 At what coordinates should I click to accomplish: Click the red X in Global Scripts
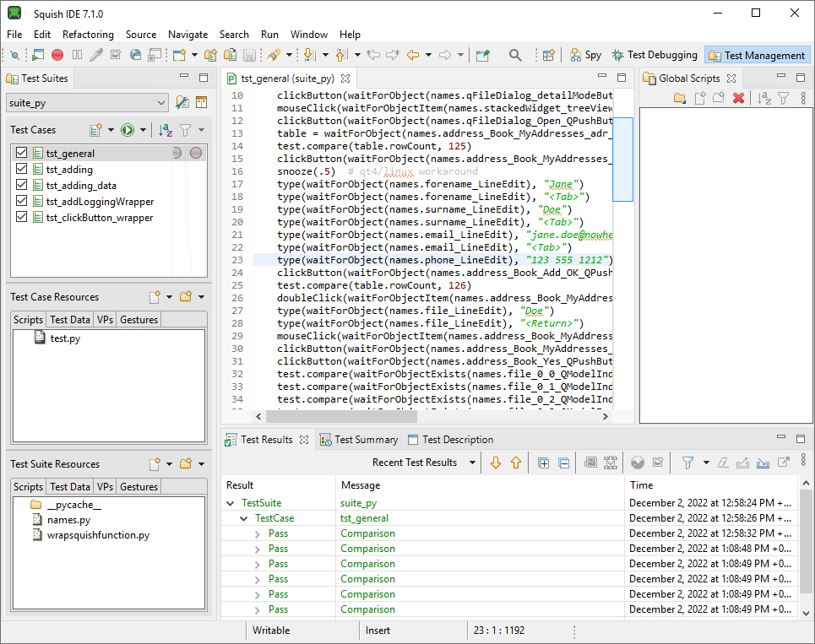coord(738,99)
